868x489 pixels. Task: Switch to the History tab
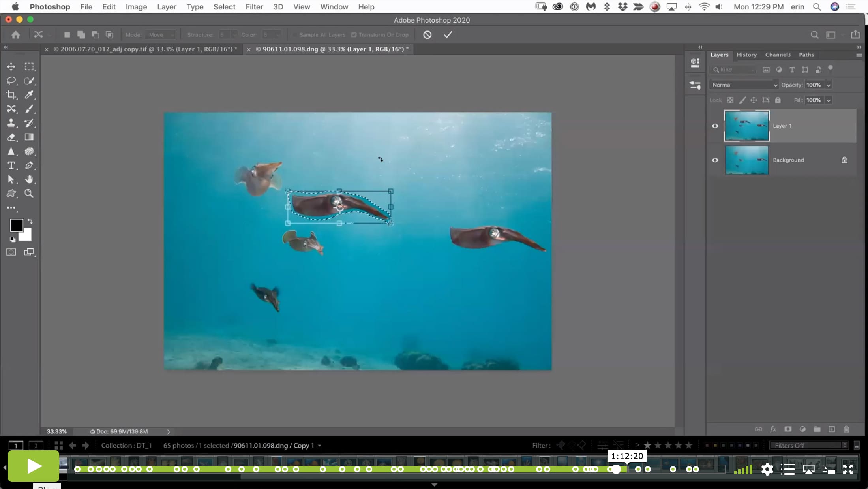pos(746,55)
